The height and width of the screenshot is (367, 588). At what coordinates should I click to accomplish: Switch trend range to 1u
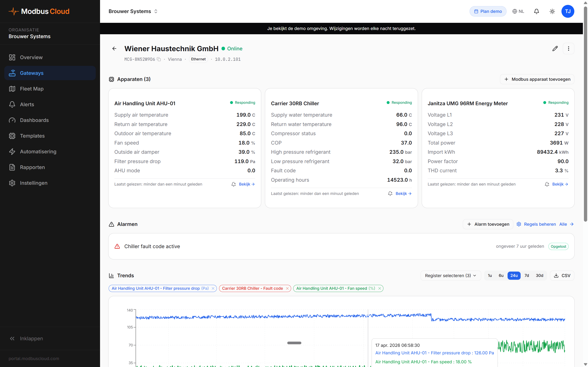pyautogui.click(x=490, y=275)
